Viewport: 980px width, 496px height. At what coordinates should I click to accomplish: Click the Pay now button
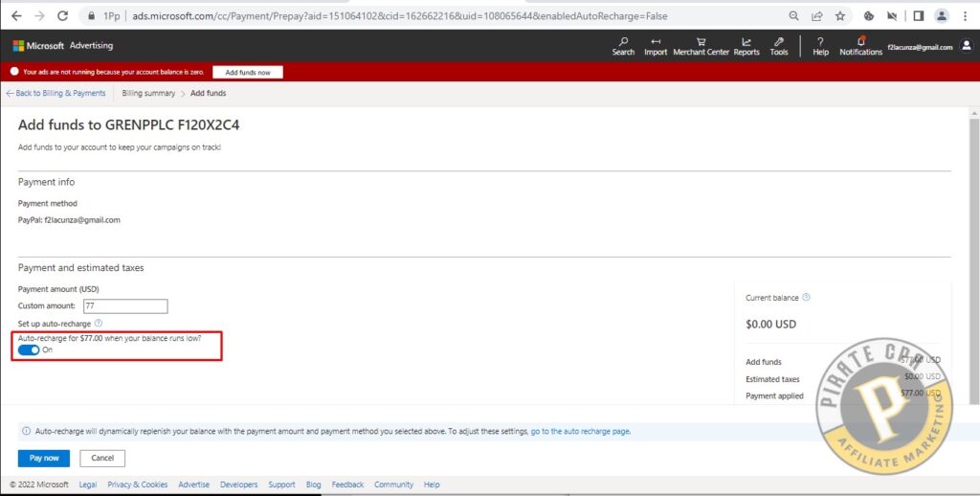(44, 458)
